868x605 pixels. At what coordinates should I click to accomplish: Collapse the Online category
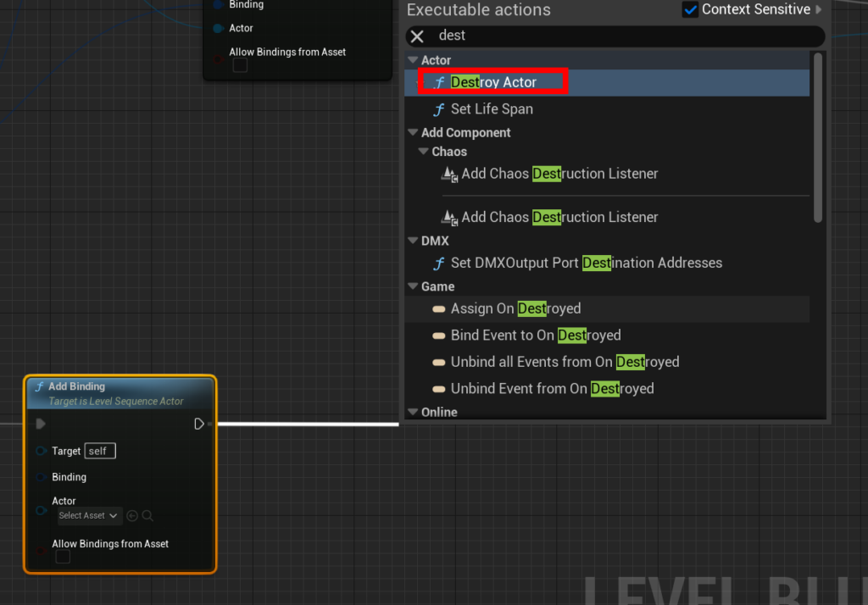[x=413, y=412]
